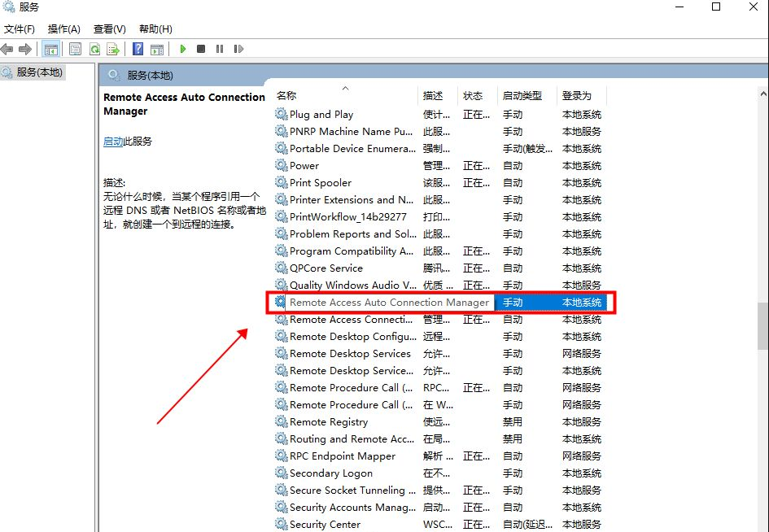Image resolution: width=769 pixels, height=532 pixels.
Task: Select the Print Spooler service row
Action: point(321,183)
